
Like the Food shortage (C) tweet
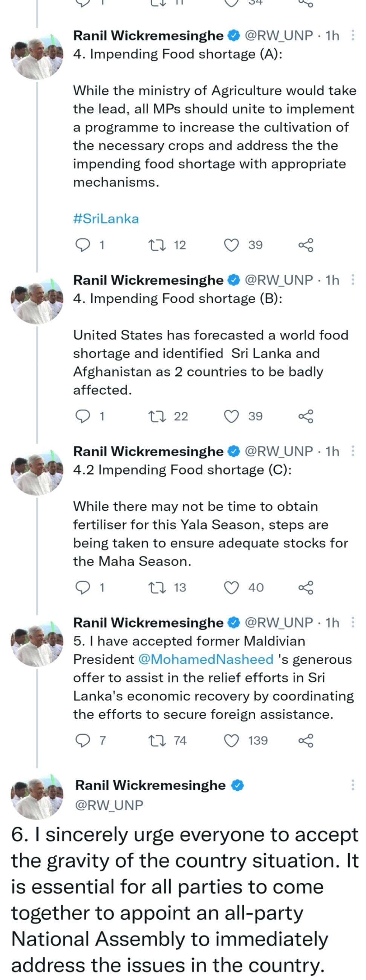pyautogui.click(x=231, y=587)
